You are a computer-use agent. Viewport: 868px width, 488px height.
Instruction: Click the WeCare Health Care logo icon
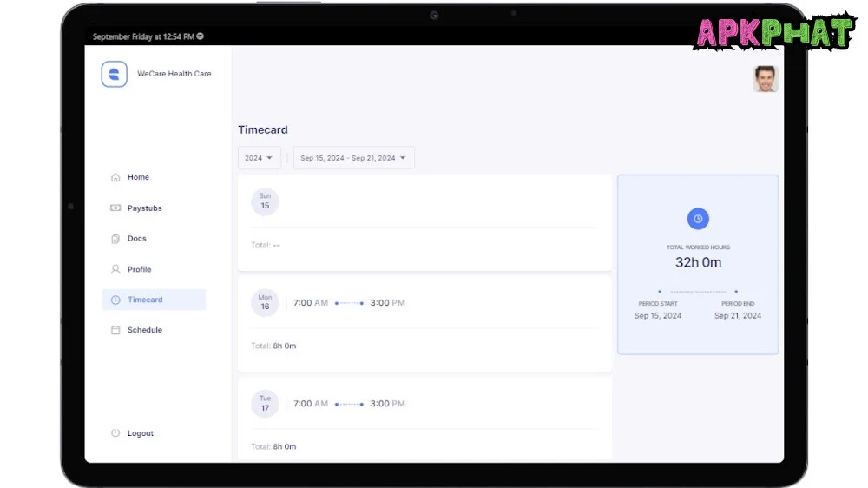click(x=115, y=75)
